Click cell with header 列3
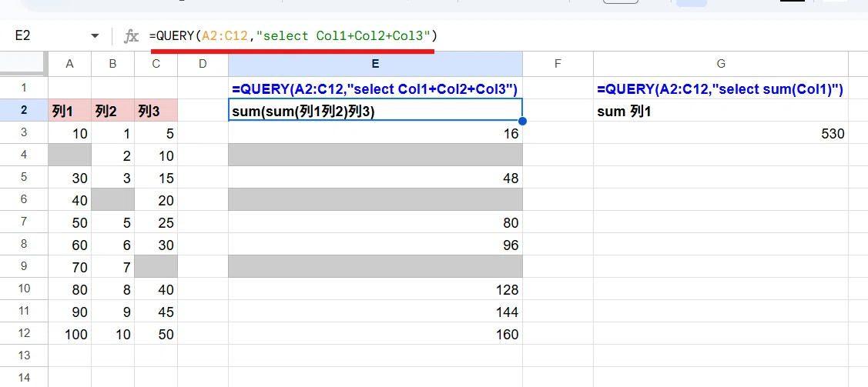 point(156,111)
